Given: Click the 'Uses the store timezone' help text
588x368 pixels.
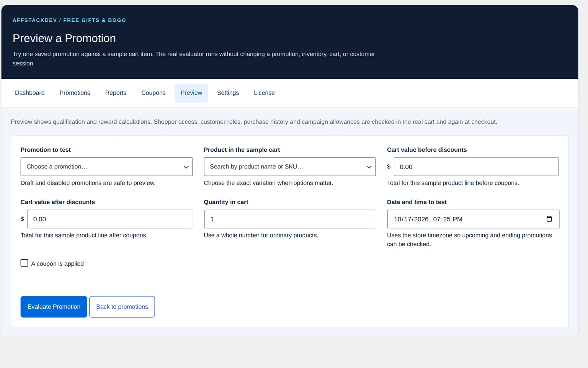Looking at the screenshot, I should [469, 240].
